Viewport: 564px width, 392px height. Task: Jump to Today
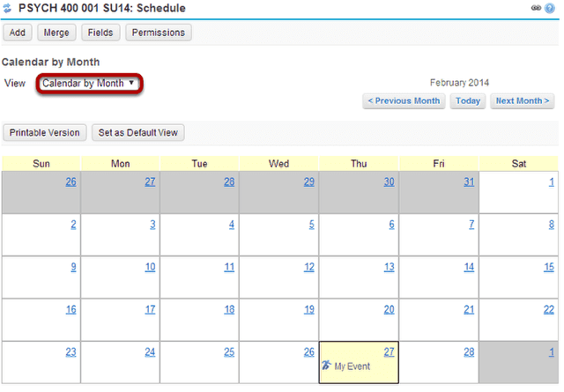[x=468, y=101]
